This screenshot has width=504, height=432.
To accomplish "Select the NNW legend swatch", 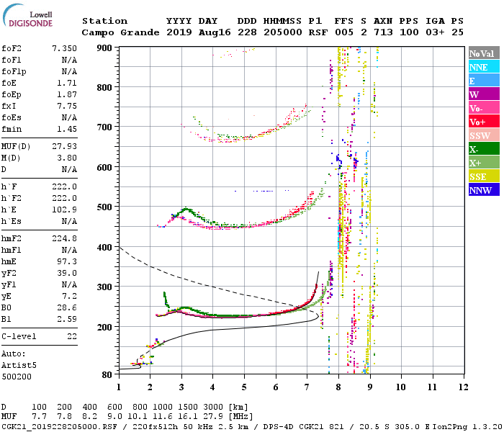I will coord(484,189).
